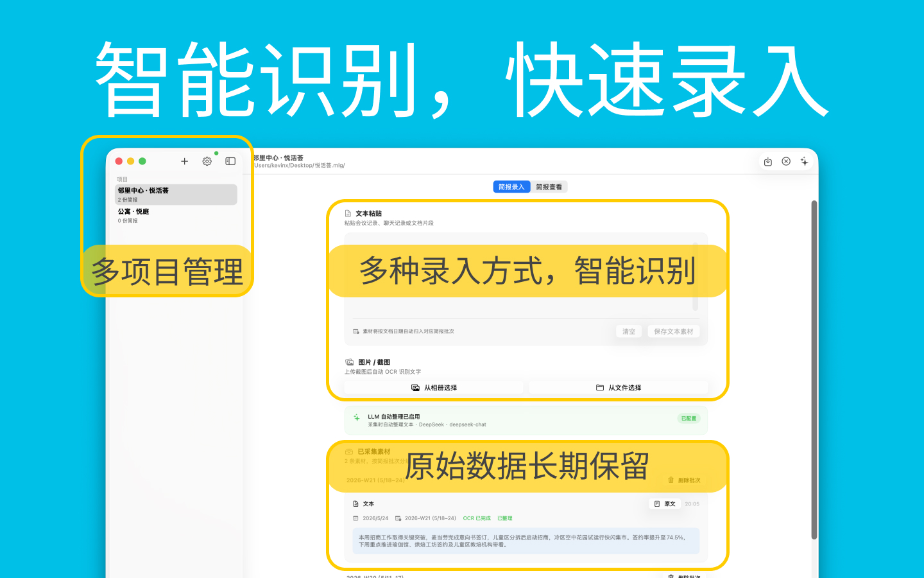
Task: Click the import arrow icon in the top-right toolbar
Action: click(x=767, y=162)
